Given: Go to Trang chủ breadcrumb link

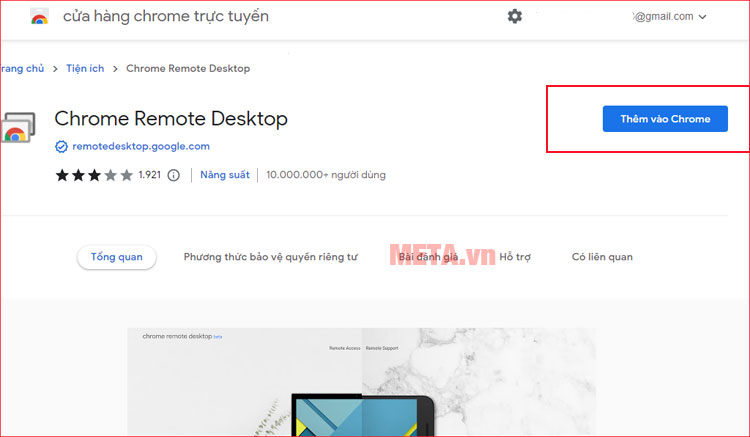Looking at the screenshot, I should [22, 68].
